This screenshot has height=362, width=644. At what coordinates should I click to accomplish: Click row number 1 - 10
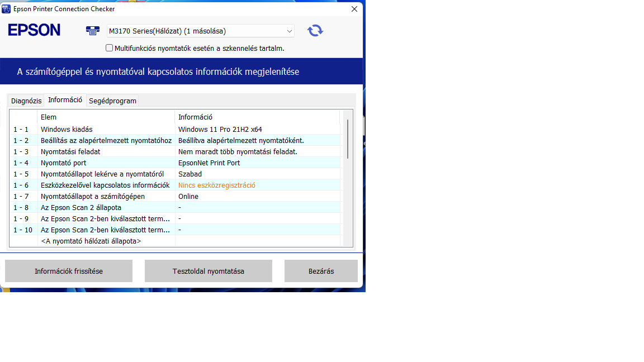[x=22, y=230]
